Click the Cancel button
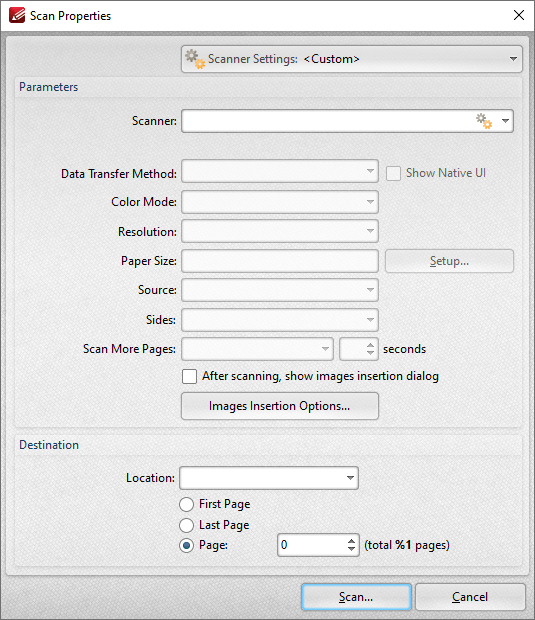This screenshot has height=620, width=535. (x=470, y=597)
